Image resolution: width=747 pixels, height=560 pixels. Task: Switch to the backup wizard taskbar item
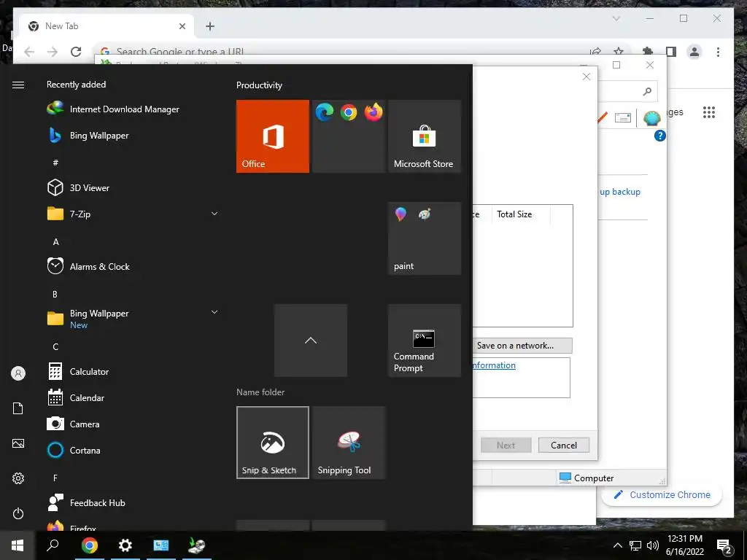coord(197,545)
